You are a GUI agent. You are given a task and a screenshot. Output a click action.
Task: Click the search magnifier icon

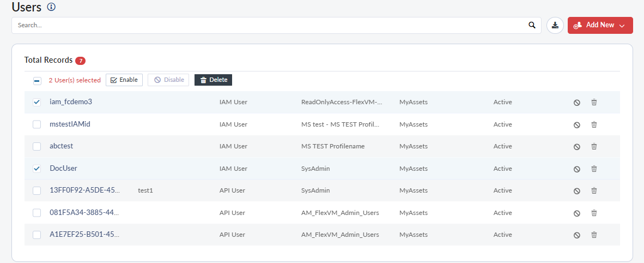[x=532, y=25]
